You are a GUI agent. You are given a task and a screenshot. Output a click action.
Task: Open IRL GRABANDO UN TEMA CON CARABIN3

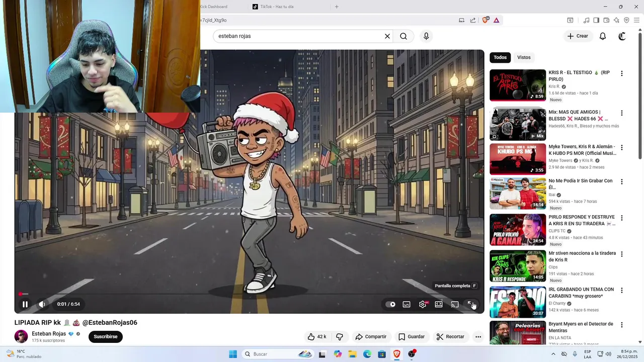(x=581, y=293)
